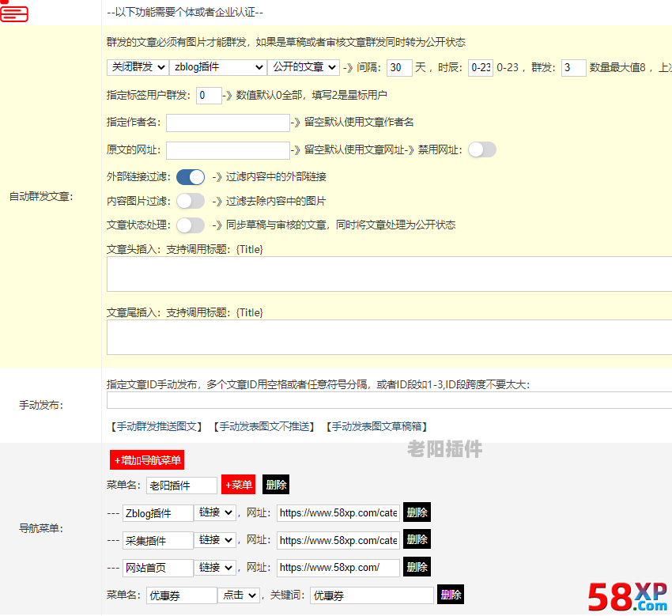Open the zblog插件 plugin dropdown
This screenshot has width=672, height=616.
(218, 67)
